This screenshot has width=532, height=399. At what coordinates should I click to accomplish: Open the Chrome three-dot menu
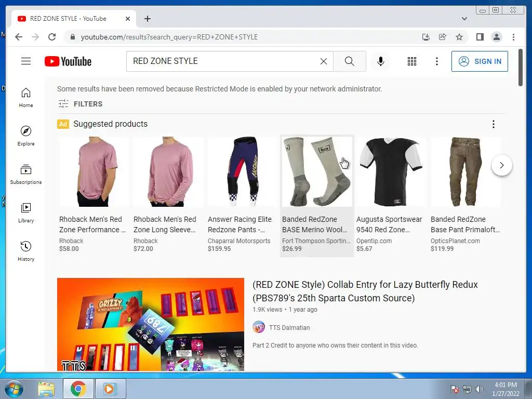(513, 37)
